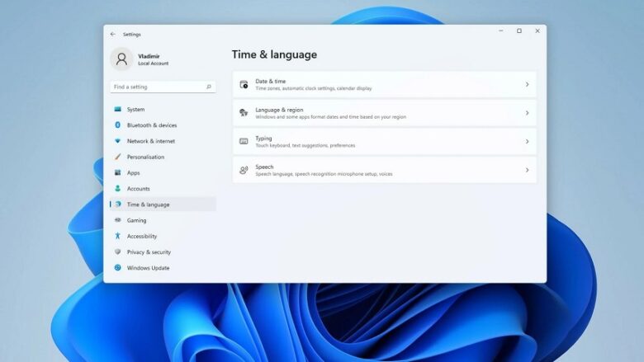
Task: Click the System monitor icon
Action: [x=118, y=110]
